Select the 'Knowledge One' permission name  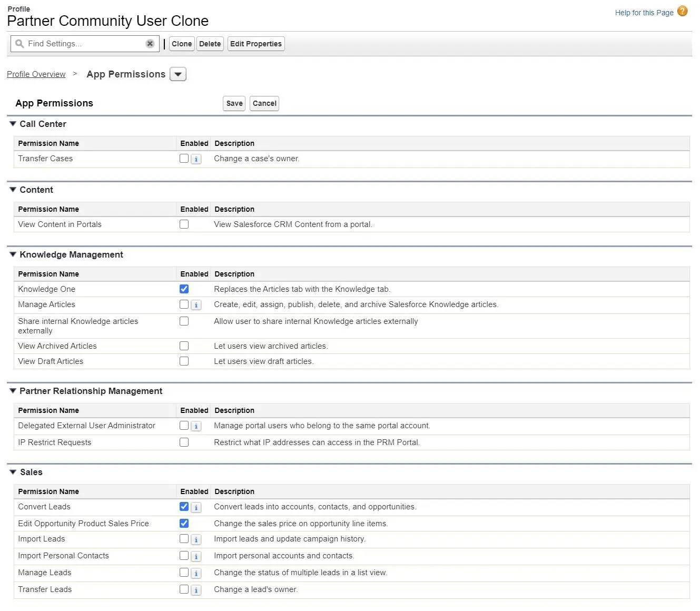pos(47,289)
